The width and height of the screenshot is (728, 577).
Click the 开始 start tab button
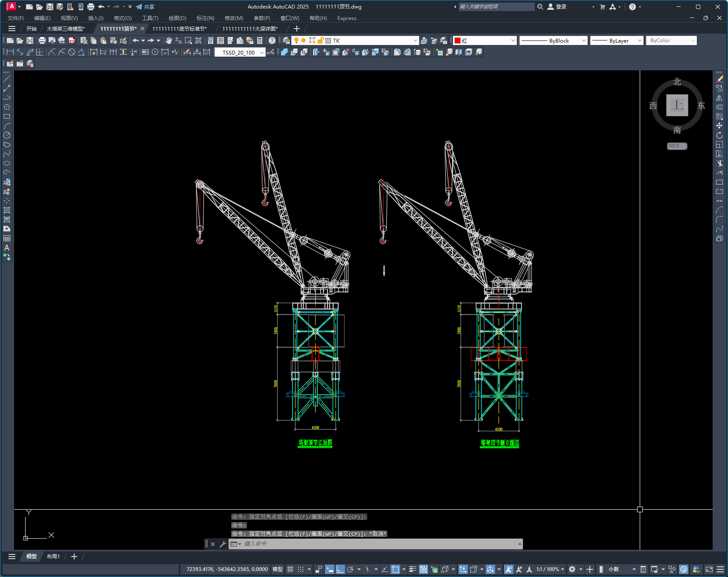pyautogui.click(x=32, y=29)
